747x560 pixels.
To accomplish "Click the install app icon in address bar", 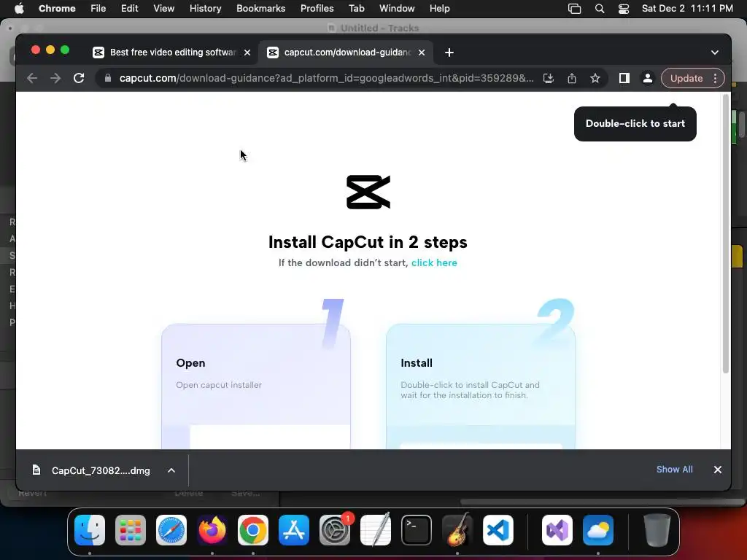I will 549,78.
